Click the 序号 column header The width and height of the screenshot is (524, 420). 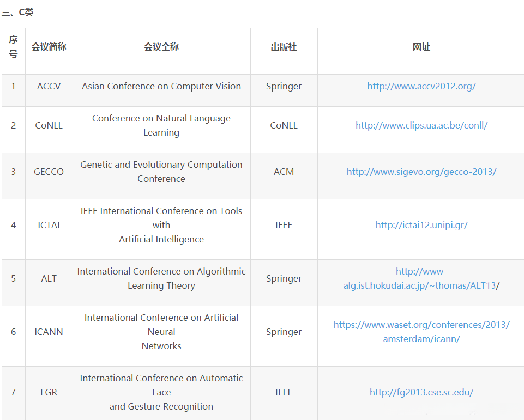pos(13,47)
